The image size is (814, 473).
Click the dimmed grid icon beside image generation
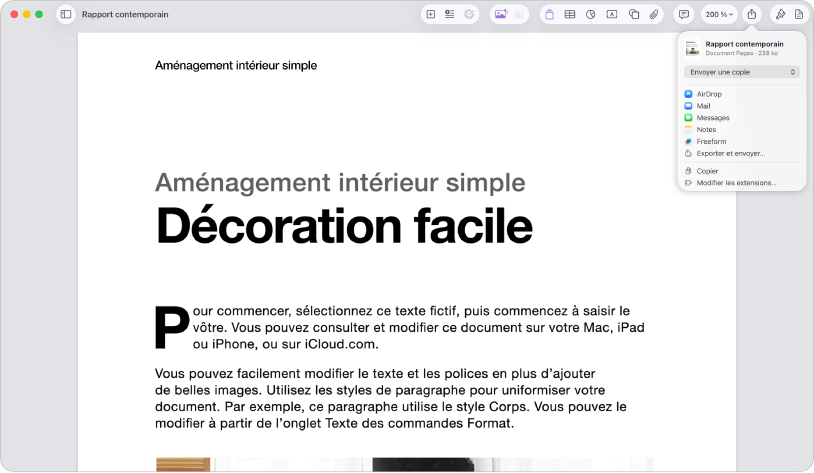point(520,15)
